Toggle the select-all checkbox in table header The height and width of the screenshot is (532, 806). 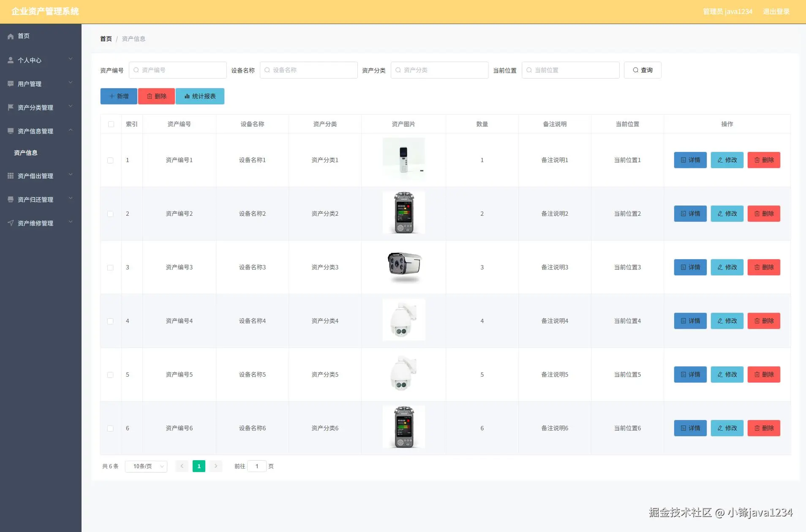pos(111,124)
